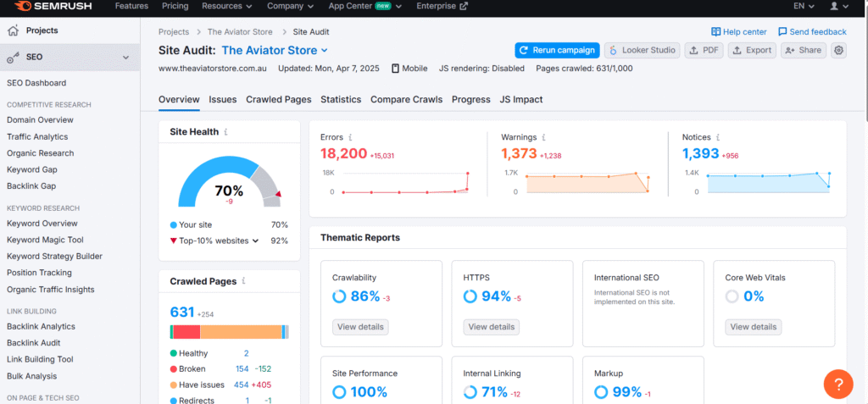
Task: Switch to the Issues tab
Action: 223,100
